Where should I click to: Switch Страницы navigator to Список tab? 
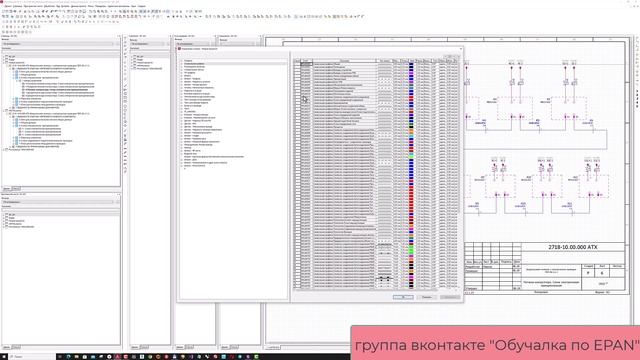[16, 189]
